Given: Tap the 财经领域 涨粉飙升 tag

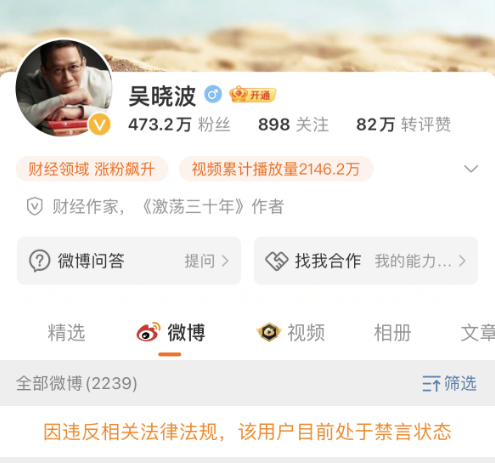Looking at the screenshot, I should (x=92, y=169).
